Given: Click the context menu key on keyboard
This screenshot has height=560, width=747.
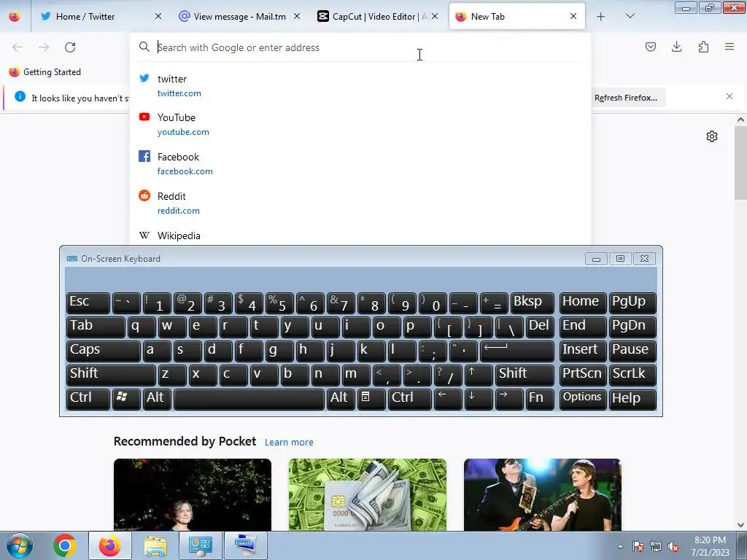Looking at the screenshot, I should [371, 399].
